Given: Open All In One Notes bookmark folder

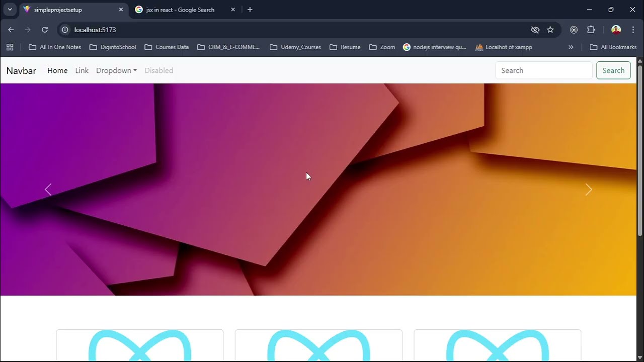Looking at the screenshot, I should coord(55,47).
